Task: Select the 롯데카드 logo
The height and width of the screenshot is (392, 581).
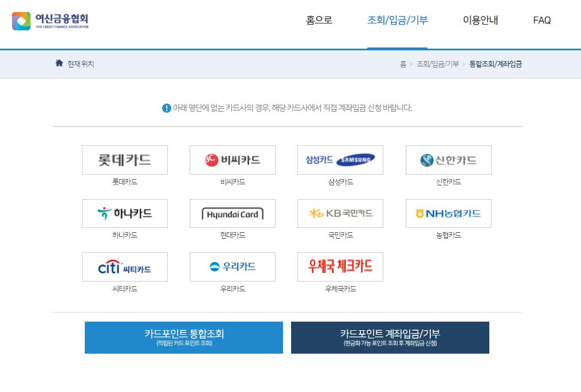Action: [x=125, y=160]
